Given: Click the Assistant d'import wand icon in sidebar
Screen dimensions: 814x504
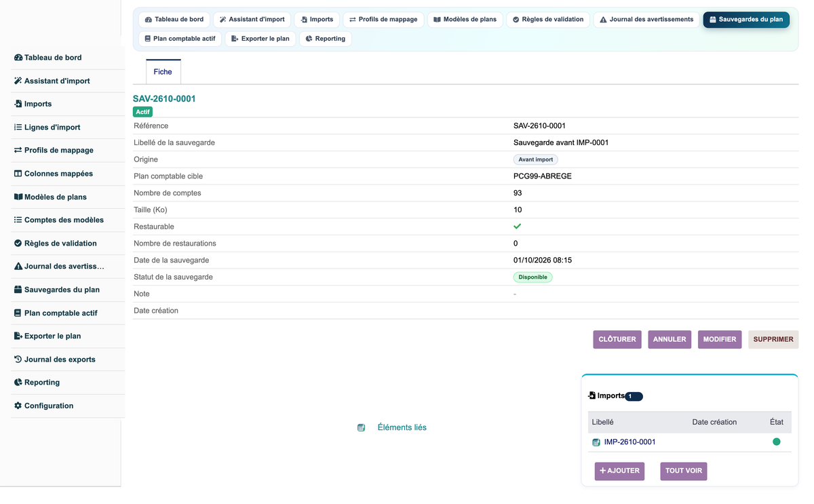Looking at the screenshot, I should pyautogui.click(x=18, y=81).
